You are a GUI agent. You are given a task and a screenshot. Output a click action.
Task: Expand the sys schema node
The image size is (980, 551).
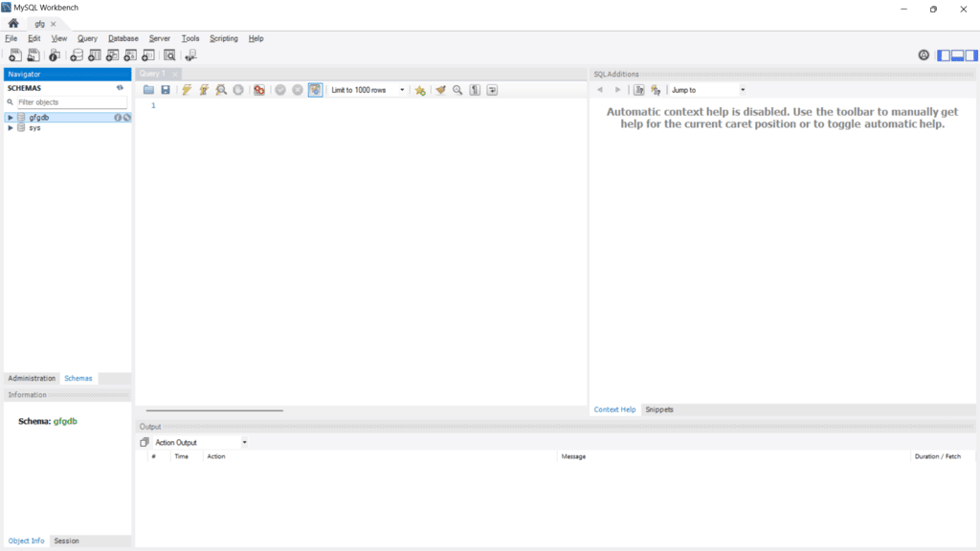[x=10, y=128]
